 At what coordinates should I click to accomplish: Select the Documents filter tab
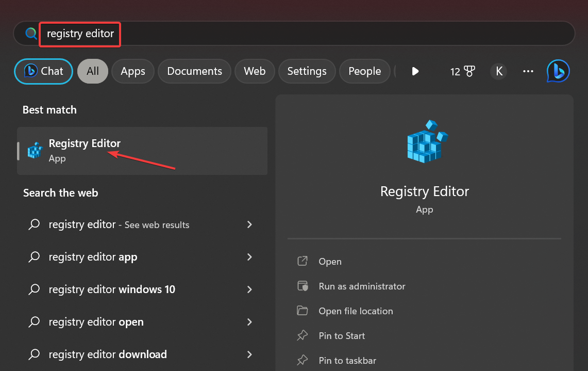point(194,71)
